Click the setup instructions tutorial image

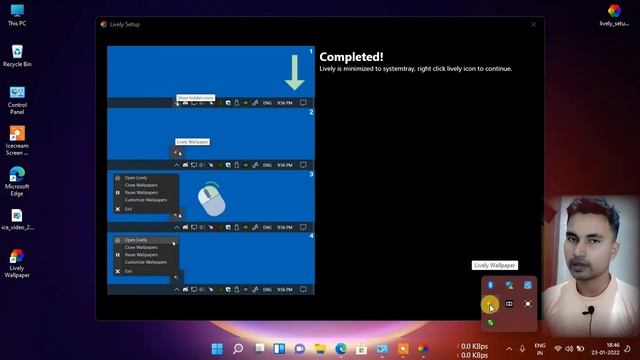pyautogui.click(x=211, y=170)
